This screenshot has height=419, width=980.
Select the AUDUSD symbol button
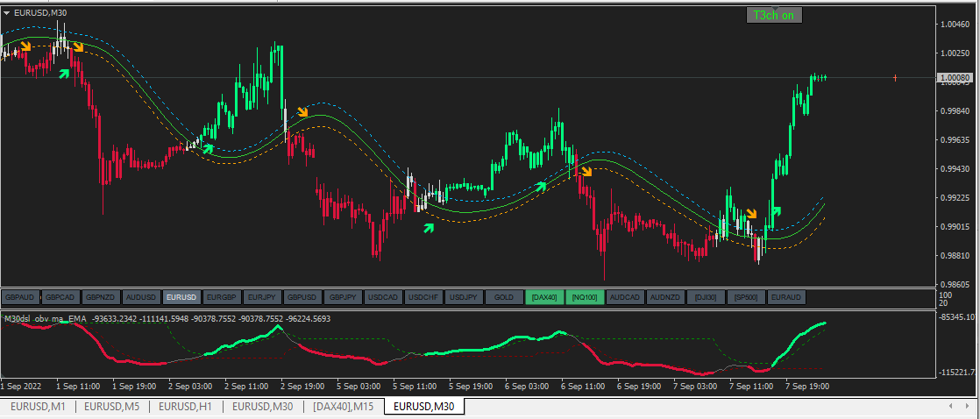click(140, 297)
